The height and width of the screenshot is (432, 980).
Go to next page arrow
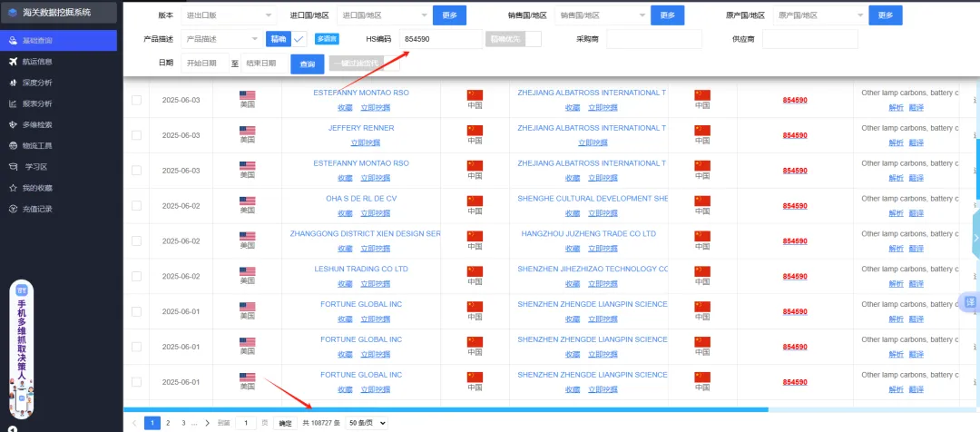click(208, 423)
